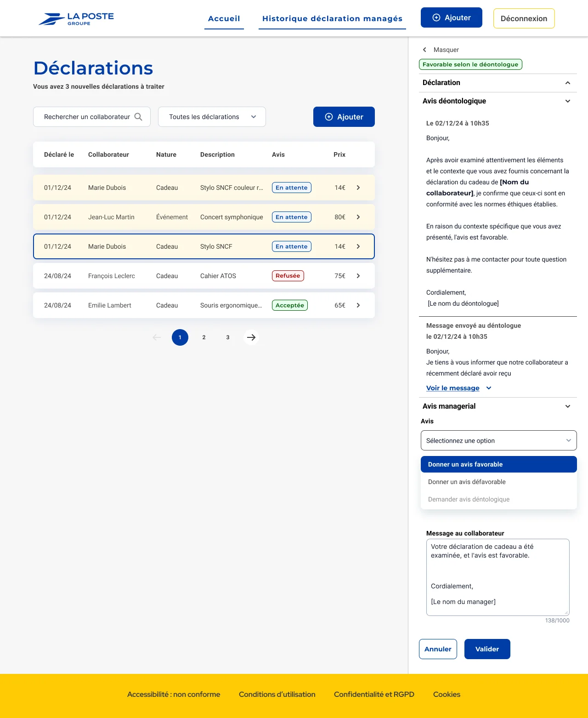Image resolution: width=588 pixels, height=718 pixels.
Task: Click the 138/1000 character counter
Action: 557,621
